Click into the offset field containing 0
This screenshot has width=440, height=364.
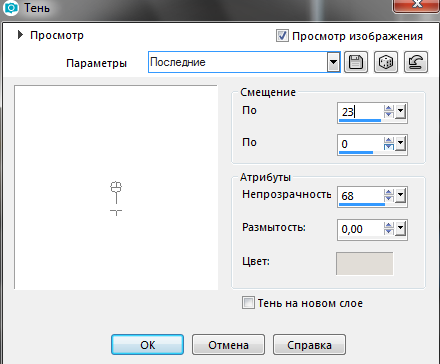click(x=361, y=144)
